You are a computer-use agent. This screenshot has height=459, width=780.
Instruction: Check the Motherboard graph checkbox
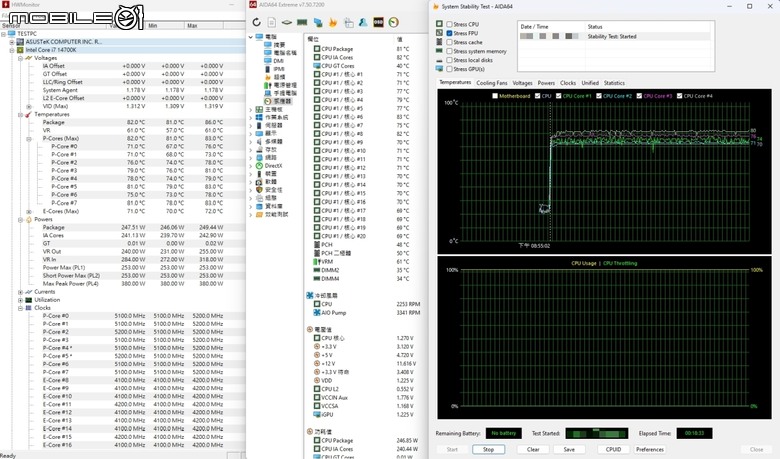click(x=494, y=96)
